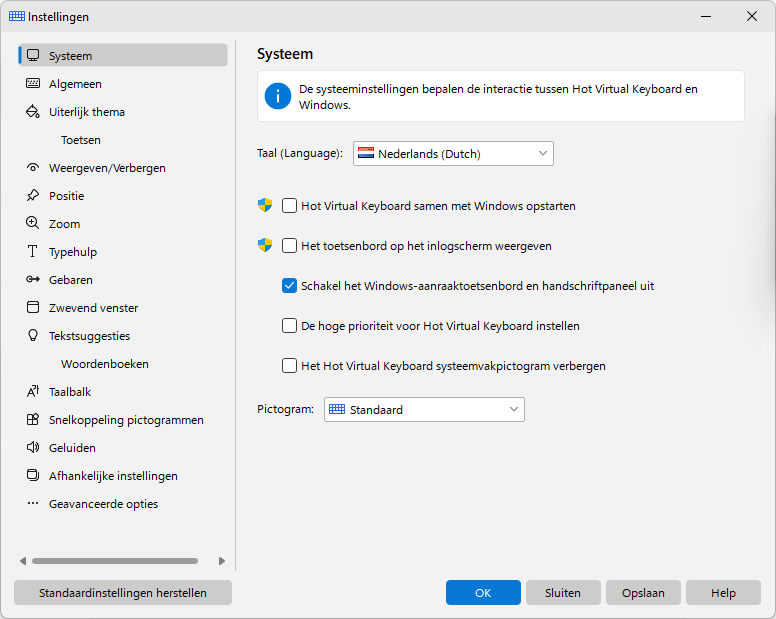
Task: Open Typehulp via its T icon
Action: click(x=33, y=251)
